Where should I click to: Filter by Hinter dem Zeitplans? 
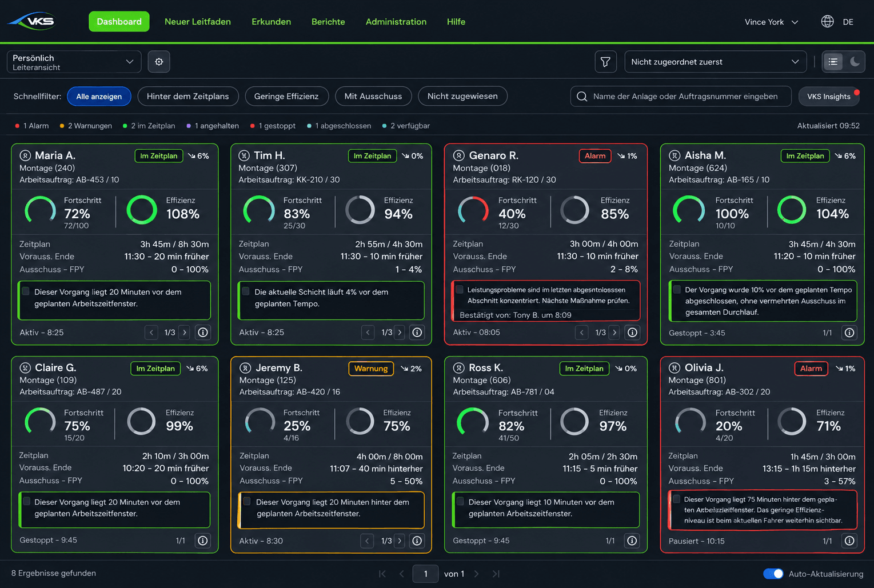tap(187, 96)
